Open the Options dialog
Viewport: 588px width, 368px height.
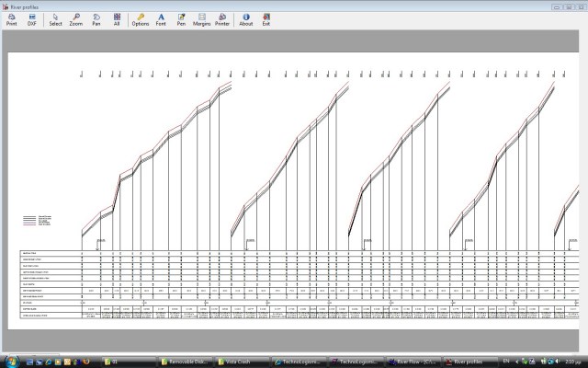[140, 19]
